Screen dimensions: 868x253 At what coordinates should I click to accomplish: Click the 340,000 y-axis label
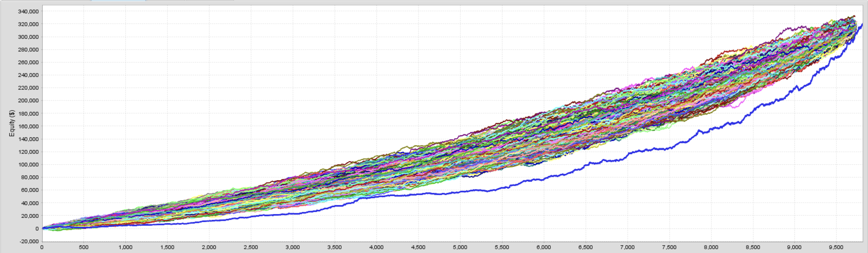(28, 11)
